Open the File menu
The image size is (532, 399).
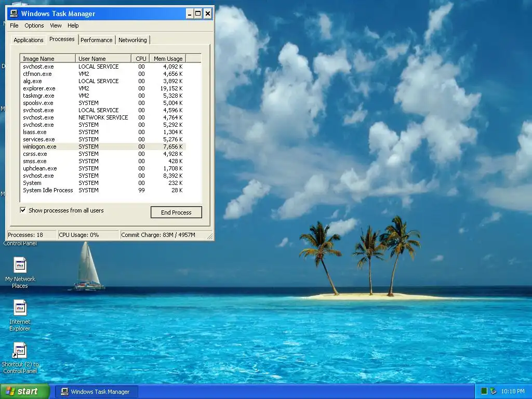tap(14, 25)
